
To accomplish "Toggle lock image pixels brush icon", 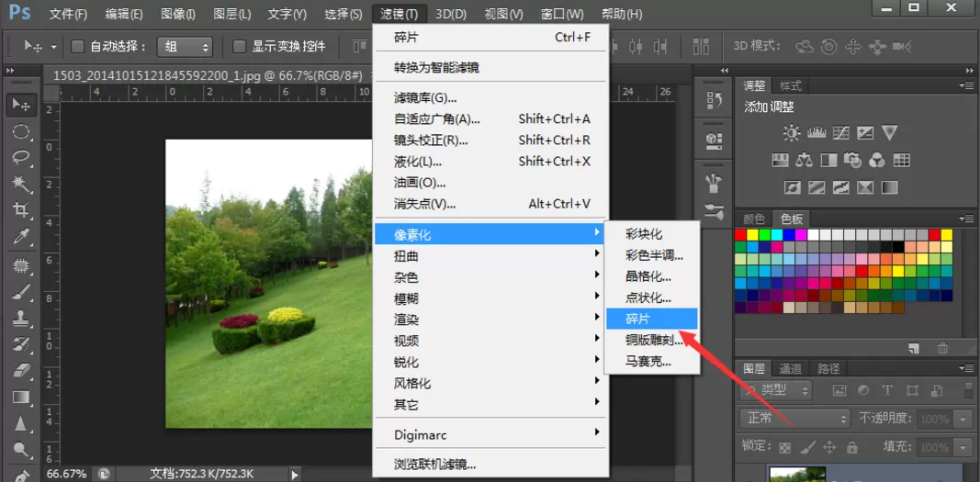I will (x=807, y=448).
